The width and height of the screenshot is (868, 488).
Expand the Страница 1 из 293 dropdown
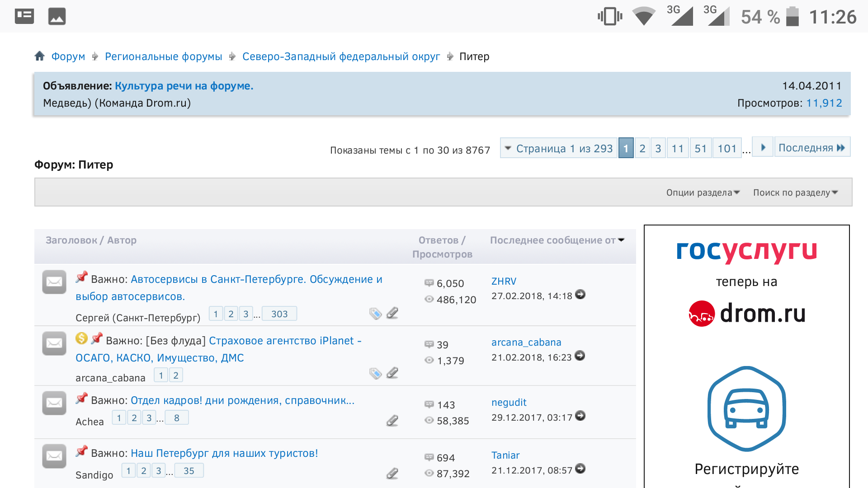coord(559,148)
